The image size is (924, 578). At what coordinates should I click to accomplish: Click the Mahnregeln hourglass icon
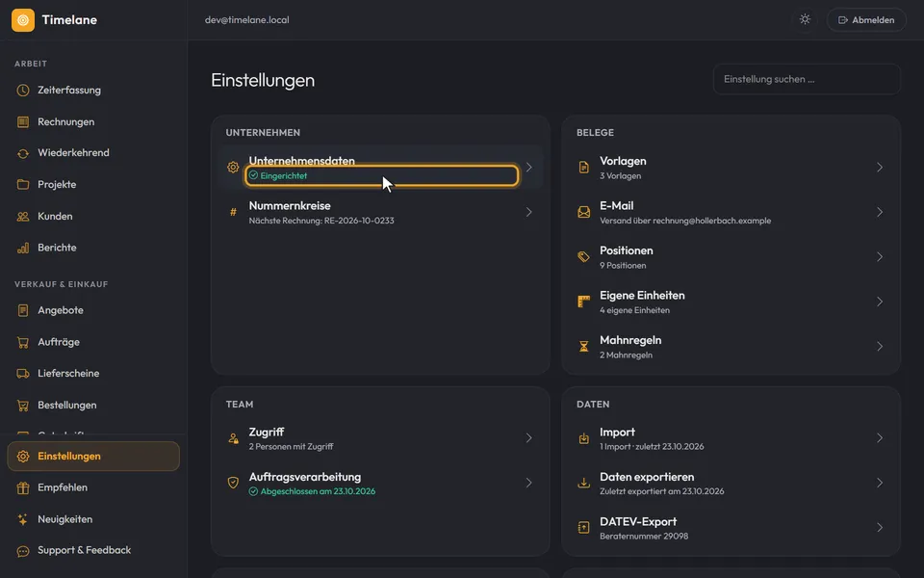584,347
